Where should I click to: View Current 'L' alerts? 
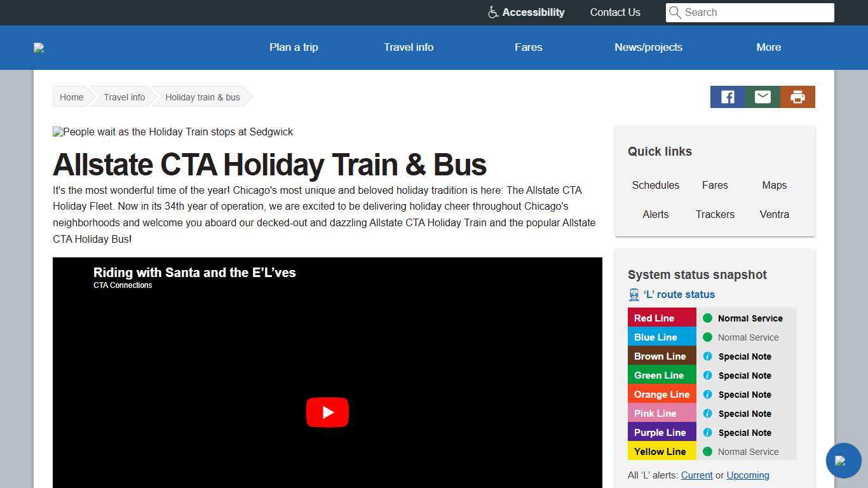coord(696,475)
